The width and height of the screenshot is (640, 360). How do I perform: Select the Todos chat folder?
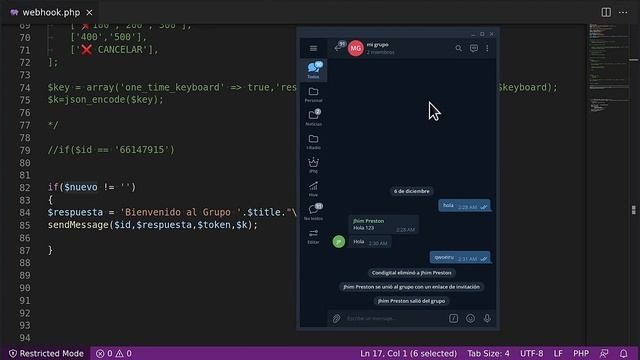click(x=313, y=70)
